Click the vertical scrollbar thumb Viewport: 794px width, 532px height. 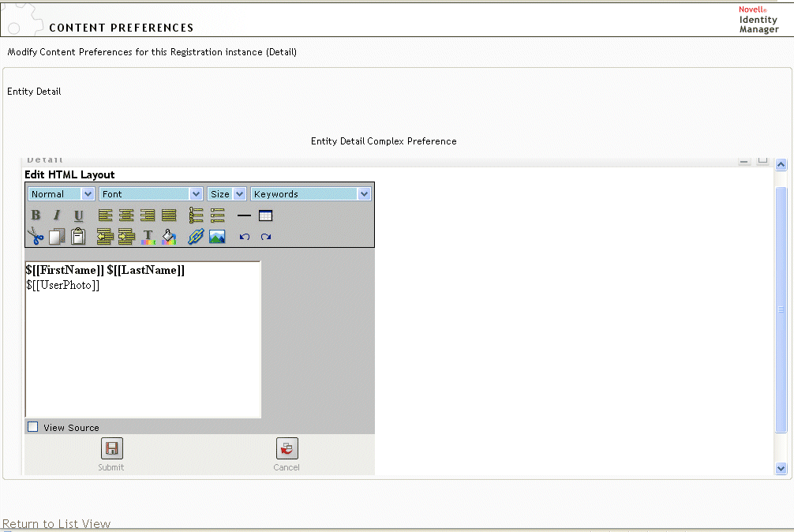[x=781, y=309]
